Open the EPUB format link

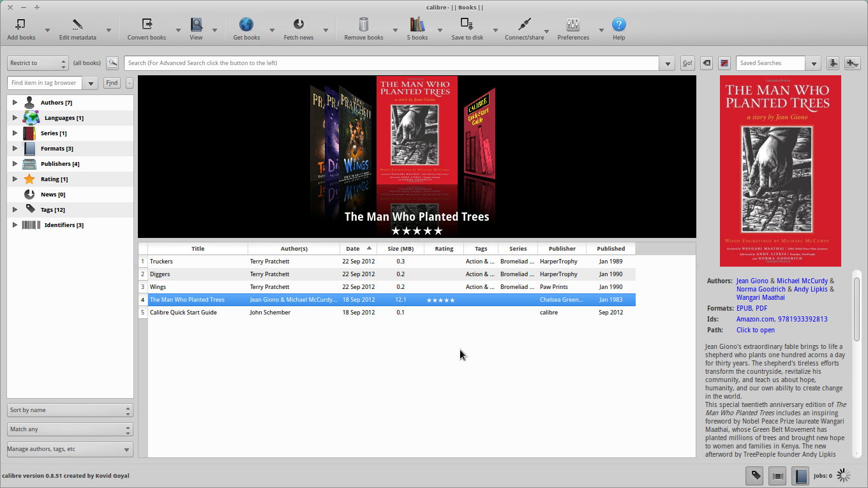click(x=744, y=308)
